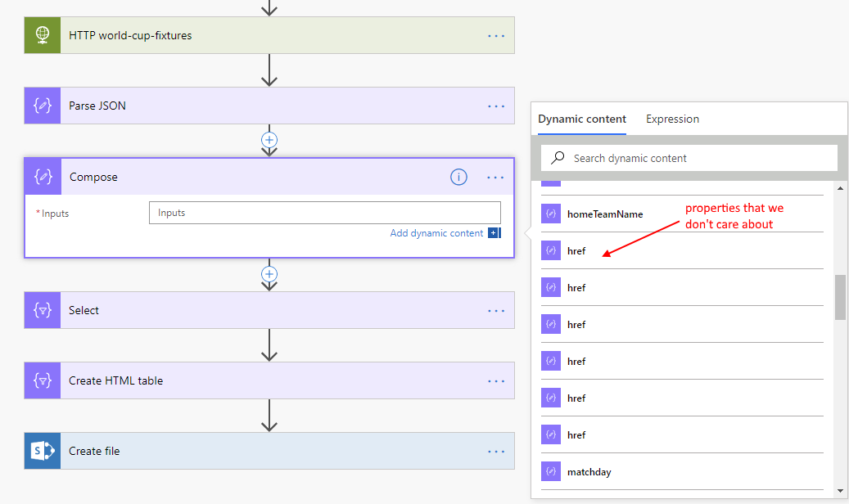The width and height of the screenshot is (849, 504).
Task: Insert step between Compose and Select
Action: click(269, 274)
